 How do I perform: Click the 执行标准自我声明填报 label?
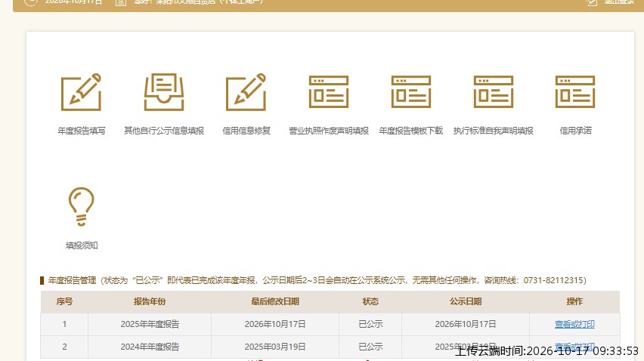click(x=494, y=131)
